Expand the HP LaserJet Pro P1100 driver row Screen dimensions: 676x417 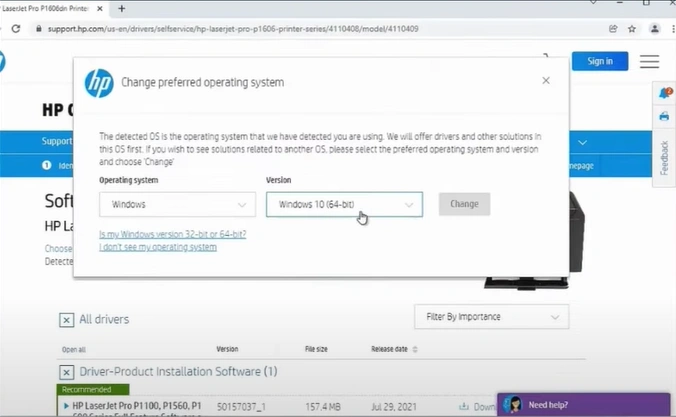[x=65, y=406]
